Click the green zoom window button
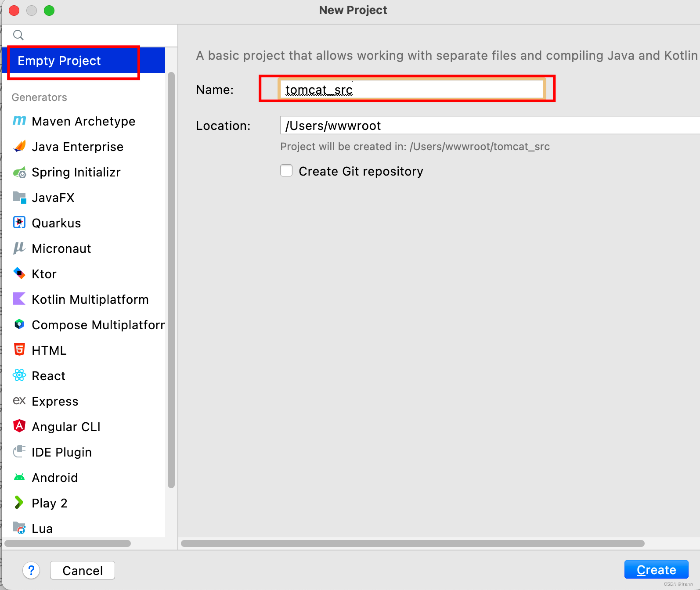 (x=49, y=11)
